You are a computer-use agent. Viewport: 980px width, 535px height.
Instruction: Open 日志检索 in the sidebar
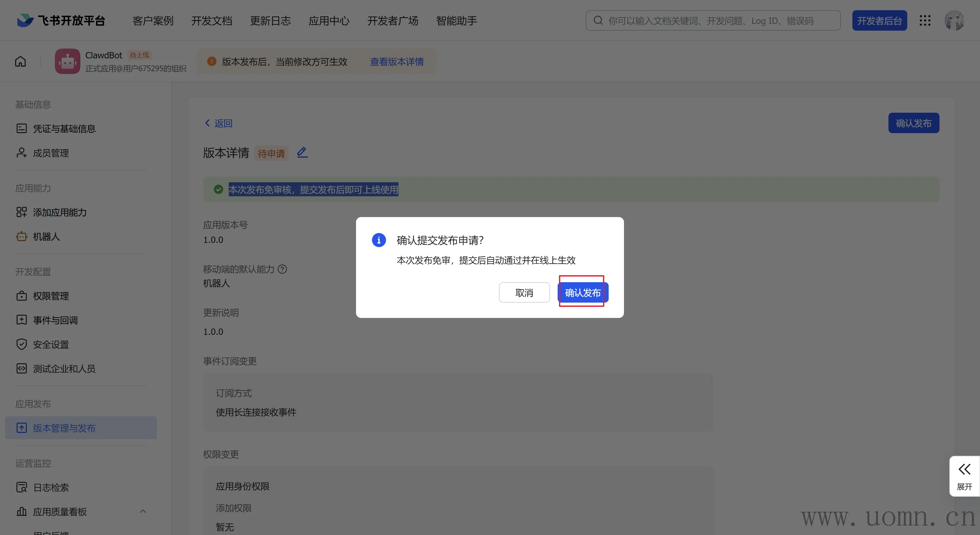[x=51, y=487]
